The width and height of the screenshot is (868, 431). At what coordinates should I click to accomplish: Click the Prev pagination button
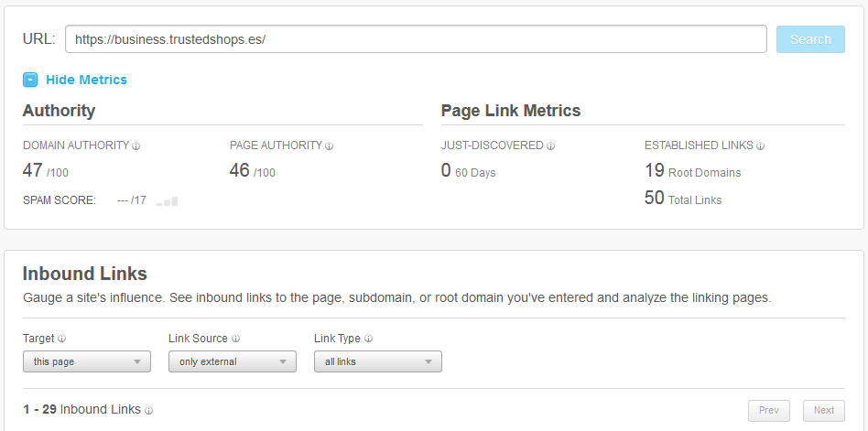769,411
